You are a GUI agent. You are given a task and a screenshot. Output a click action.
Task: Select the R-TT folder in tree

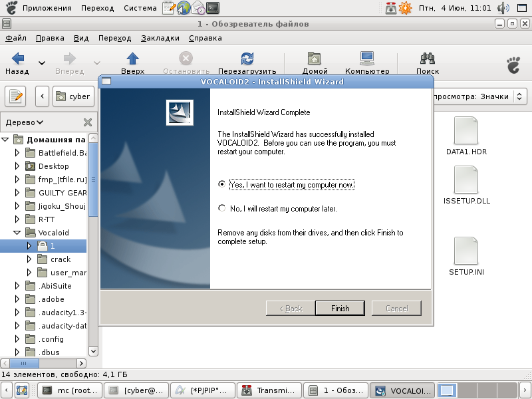[47, 219]
